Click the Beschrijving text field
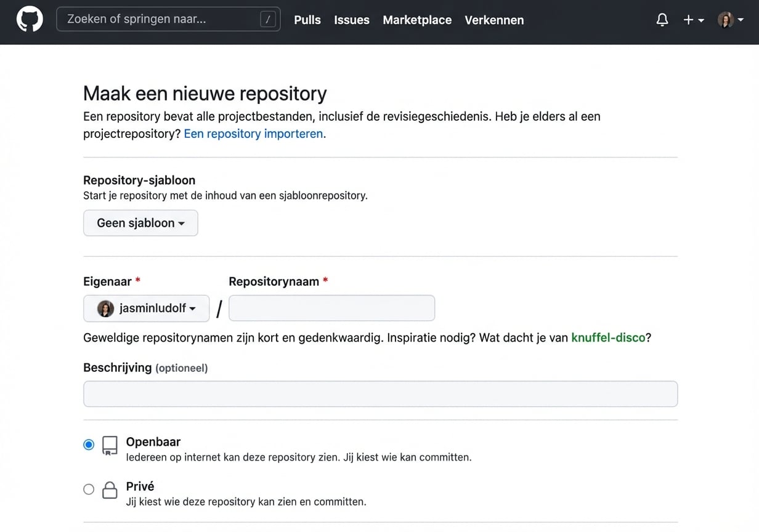Viewport: 759px width, 532px height. click(380, 393)
